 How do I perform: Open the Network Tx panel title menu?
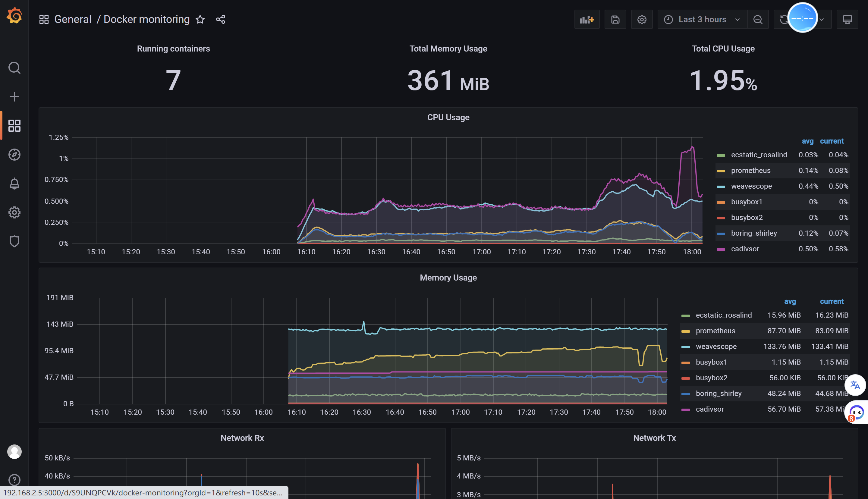pos(655,438)
